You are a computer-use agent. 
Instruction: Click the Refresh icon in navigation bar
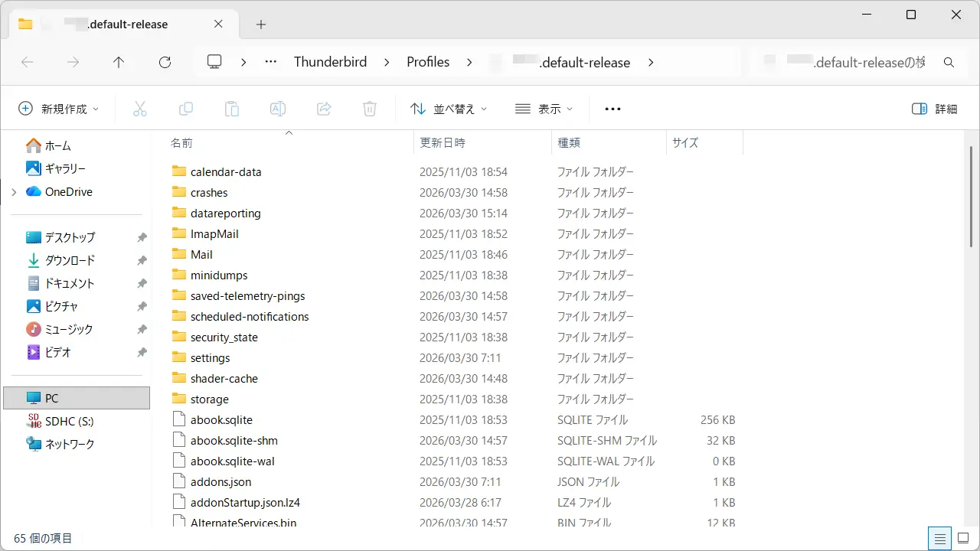point(165,63)
